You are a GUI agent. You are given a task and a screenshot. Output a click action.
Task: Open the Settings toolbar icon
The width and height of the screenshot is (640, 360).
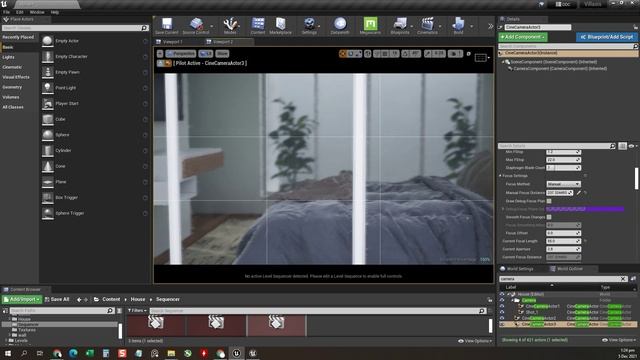click(309, 24)
